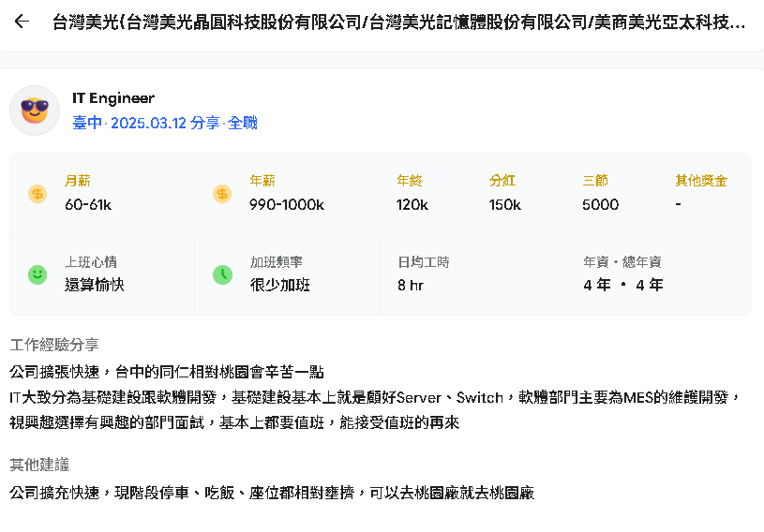Select the 120k year-end bonus value
The image size is (764, 532).
click(412, 204)
